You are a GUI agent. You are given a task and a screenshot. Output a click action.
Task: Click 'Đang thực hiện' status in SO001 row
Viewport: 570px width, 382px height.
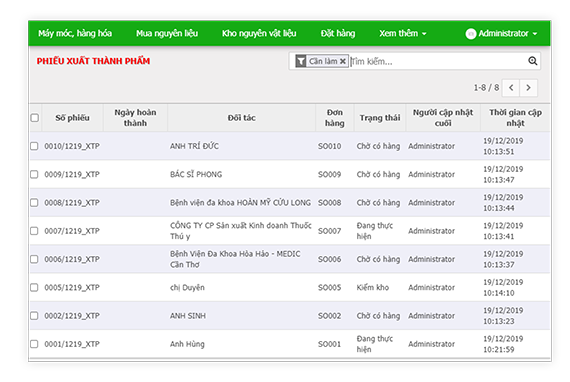[x=374, y=344]
